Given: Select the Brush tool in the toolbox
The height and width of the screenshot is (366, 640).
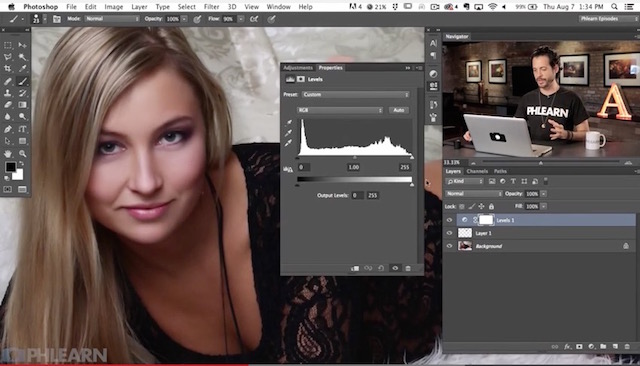Looking at the screenshot, I should coord(22,81).
